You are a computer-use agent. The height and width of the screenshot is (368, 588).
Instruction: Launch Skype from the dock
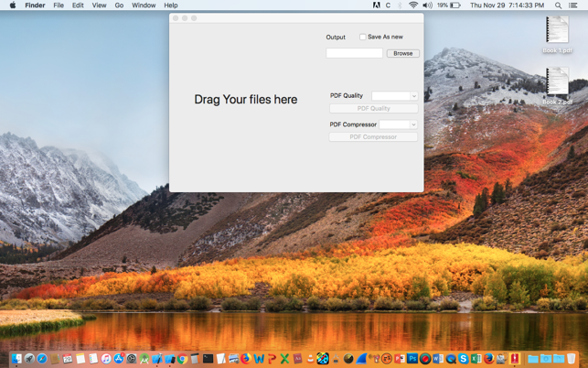[x=464, y=359]
